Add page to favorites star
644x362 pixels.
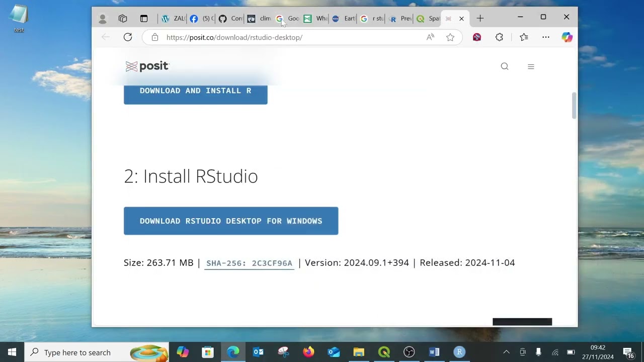click(450, 37)
